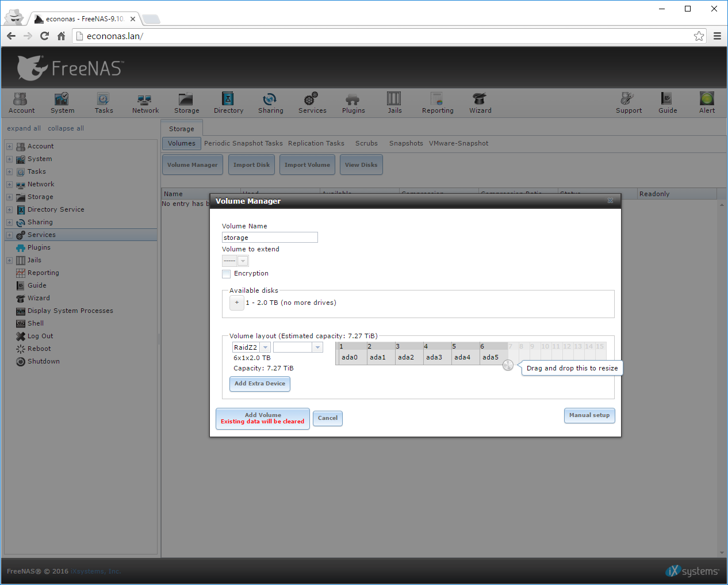This screenshot has width=728, height=585.
Task: Open Reporting in the sidebar tree
Action: (x=43, y=273)
